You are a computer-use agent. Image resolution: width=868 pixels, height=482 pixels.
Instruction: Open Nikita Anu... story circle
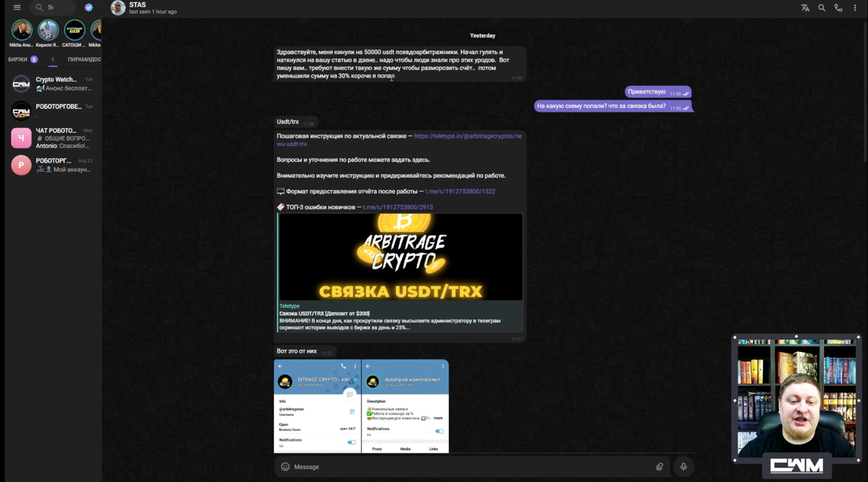click(22, 30)
